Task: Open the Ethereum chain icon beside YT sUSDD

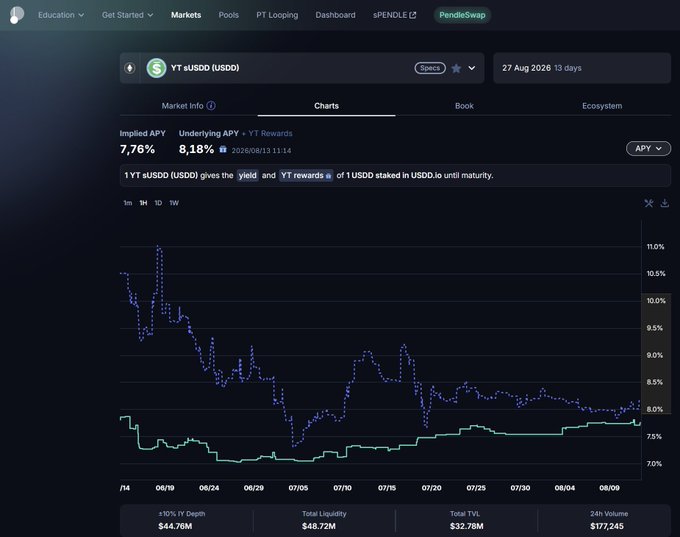Action: point(130,68)
